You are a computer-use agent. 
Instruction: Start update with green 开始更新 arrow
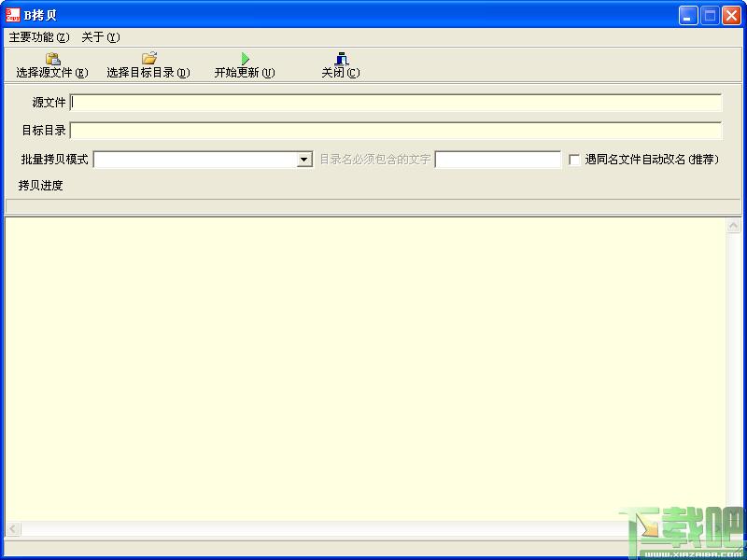[x=245, y=59]
